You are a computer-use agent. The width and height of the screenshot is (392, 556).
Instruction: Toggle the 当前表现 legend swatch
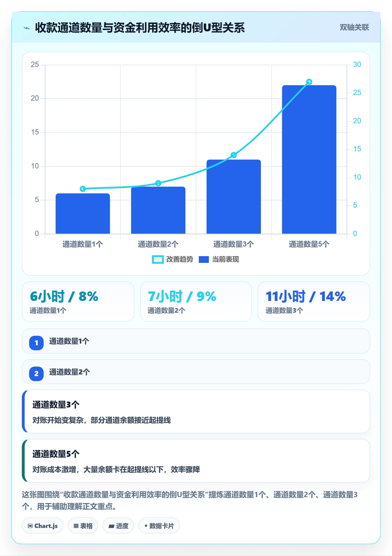click(x=204, y=260)
